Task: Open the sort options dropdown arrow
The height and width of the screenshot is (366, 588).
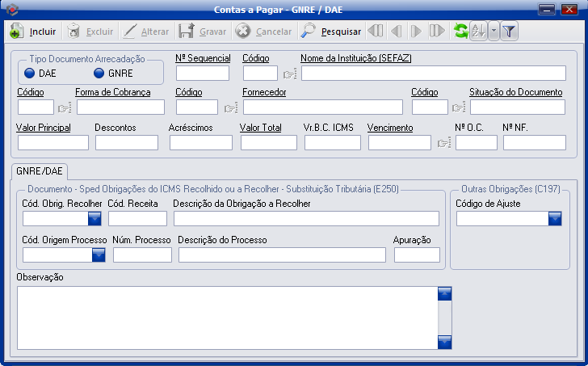Action: (493, 32)
